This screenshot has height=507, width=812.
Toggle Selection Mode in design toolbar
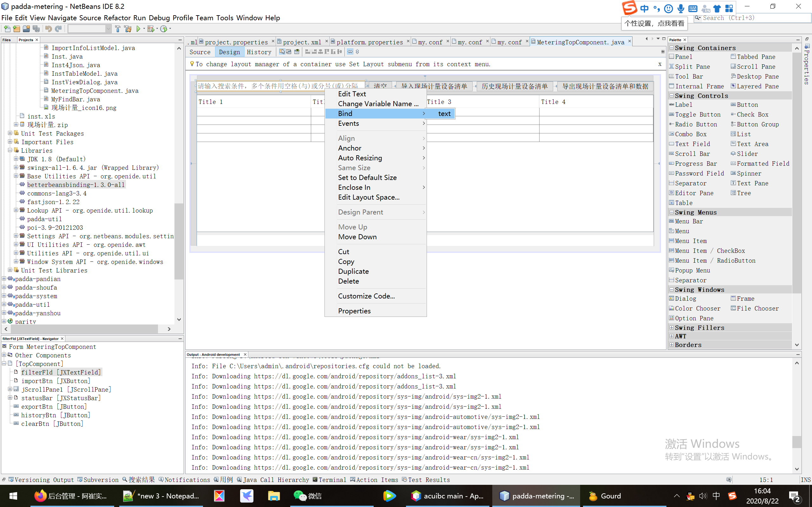coord(282,52)
